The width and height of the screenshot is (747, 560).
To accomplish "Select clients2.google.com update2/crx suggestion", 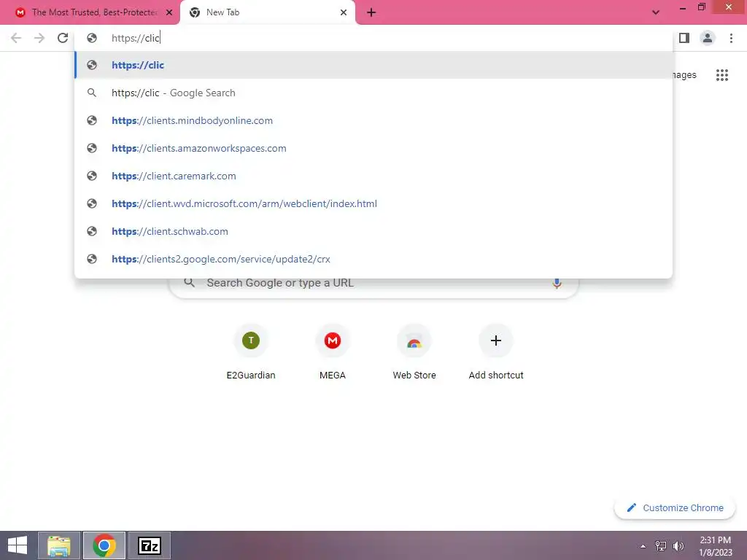I will 373,259.
